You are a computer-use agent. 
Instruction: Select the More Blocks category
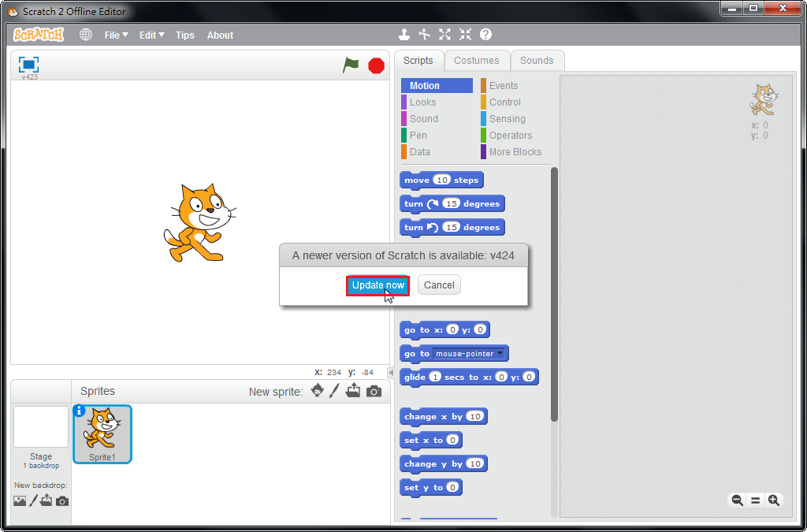pos(515,152)
